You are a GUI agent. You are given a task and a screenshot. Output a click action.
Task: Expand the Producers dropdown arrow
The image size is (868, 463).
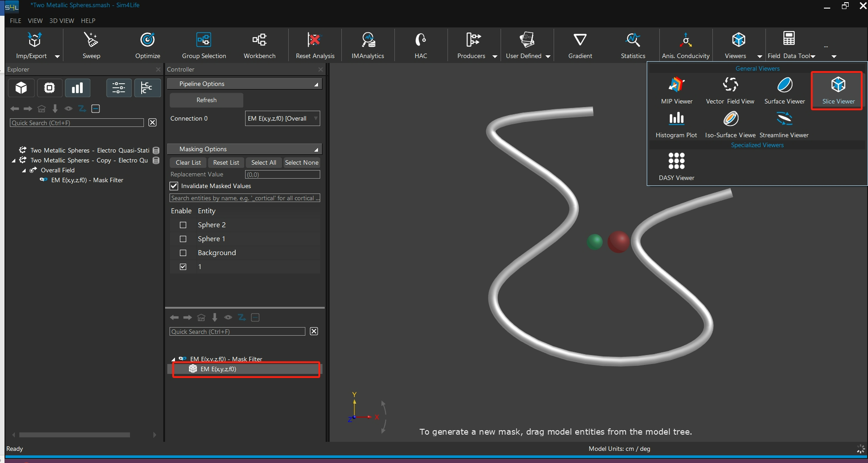click(x=495, y=57)
